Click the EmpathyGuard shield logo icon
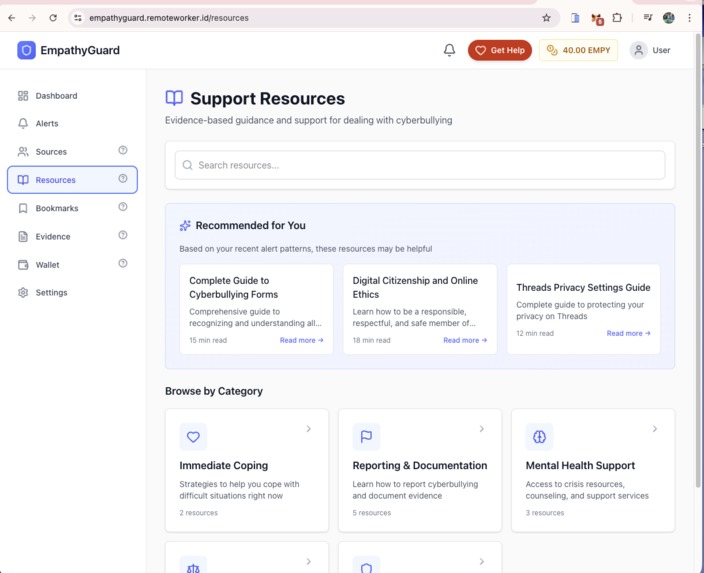 pyautogui.click(x=26, y=50)
